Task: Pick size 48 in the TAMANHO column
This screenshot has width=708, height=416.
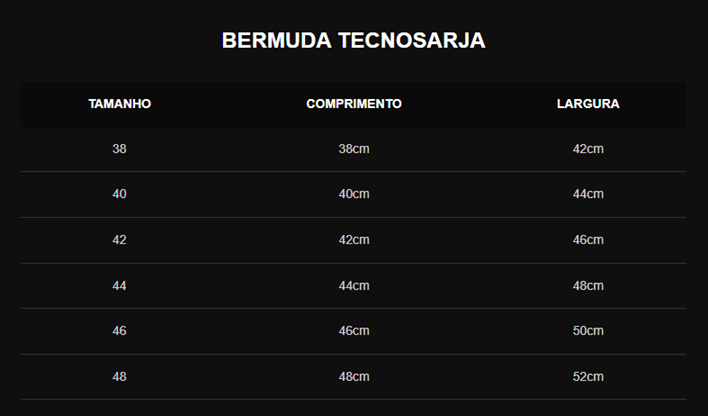Action: (x=120, y=377)
